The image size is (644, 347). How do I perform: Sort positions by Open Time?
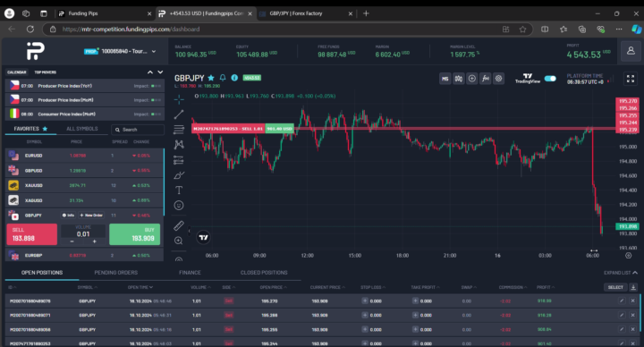pos(140,287)
